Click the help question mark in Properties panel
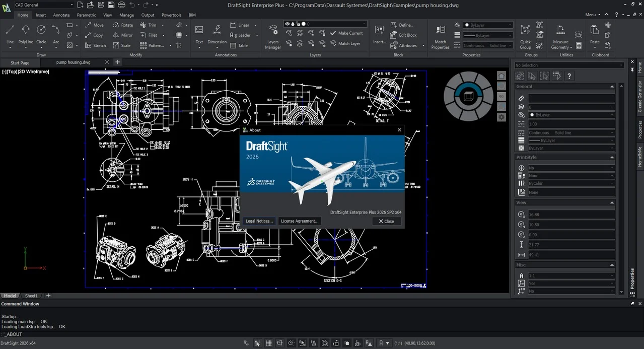The image size is (644, 349). 569,76
